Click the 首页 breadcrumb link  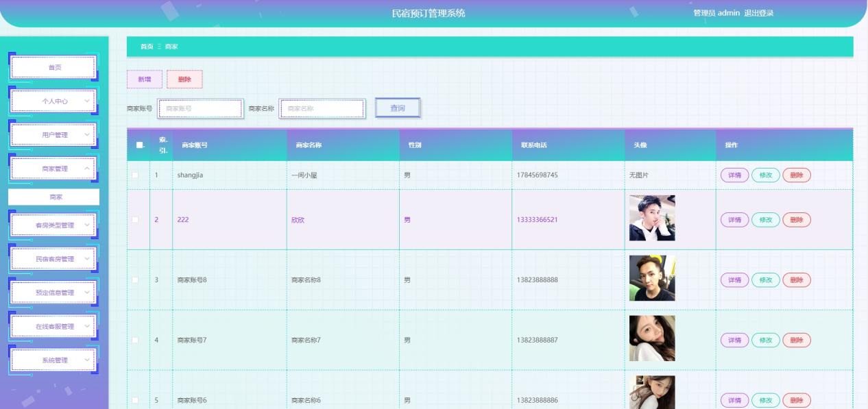click(147, 47)
